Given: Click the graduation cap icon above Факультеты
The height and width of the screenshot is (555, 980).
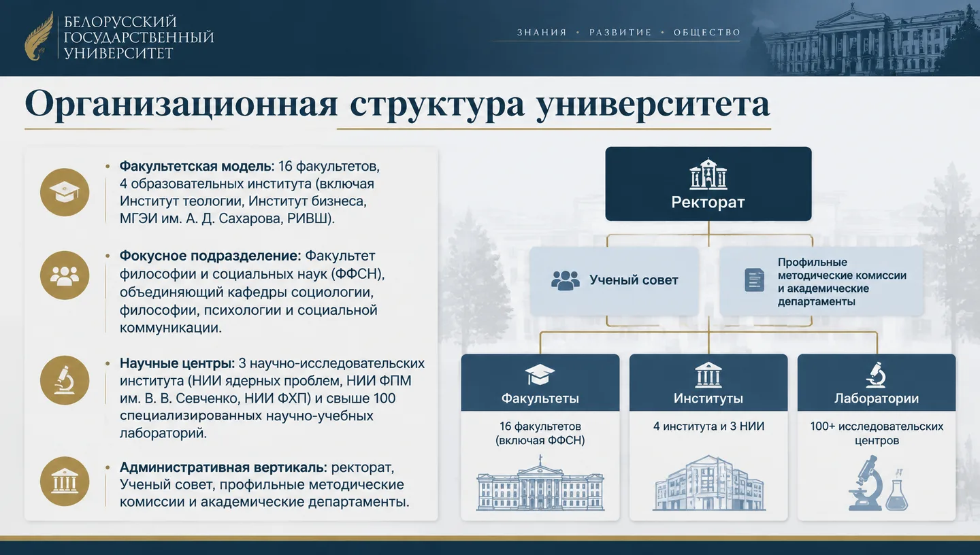Looking at the screenshot, I should click(x=540, y=375).
